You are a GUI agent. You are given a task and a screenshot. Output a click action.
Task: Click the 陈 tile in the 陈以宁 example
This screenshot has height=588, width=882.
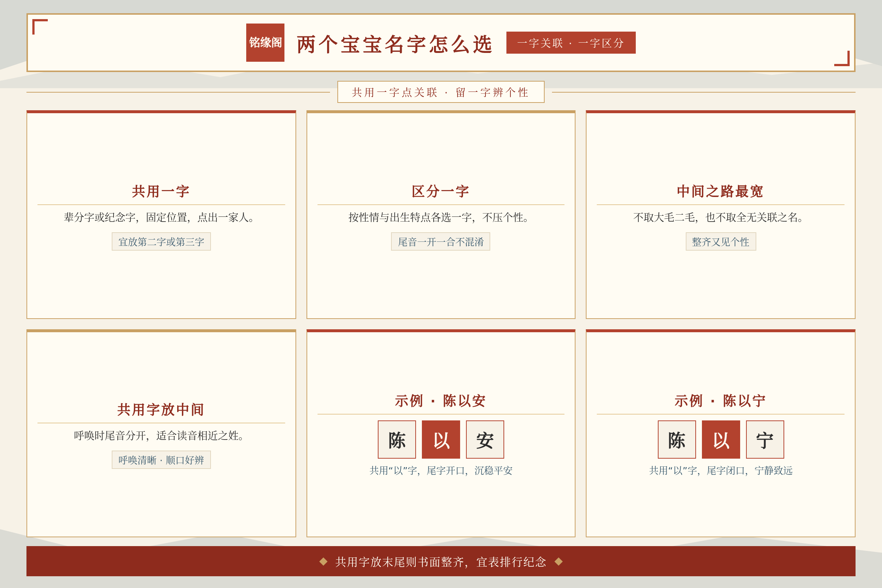coord(677,440)
